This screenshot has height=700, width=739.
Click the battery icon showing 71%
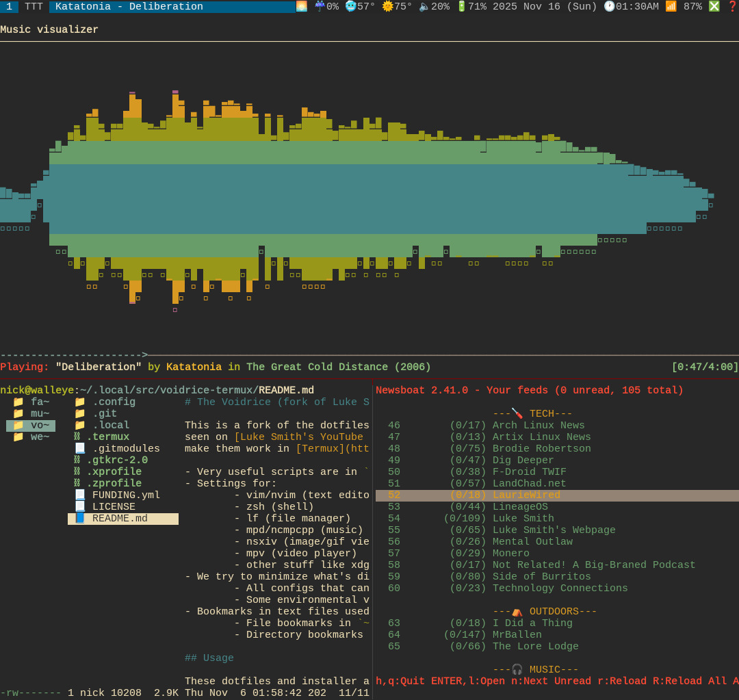pos(461,7)
